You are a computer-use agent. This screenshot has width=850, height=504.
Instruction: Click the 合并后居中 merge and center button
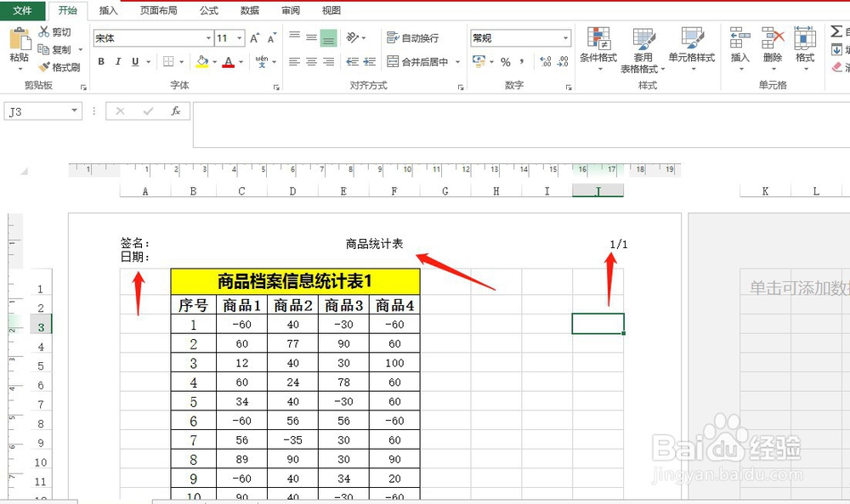(417, 62)
